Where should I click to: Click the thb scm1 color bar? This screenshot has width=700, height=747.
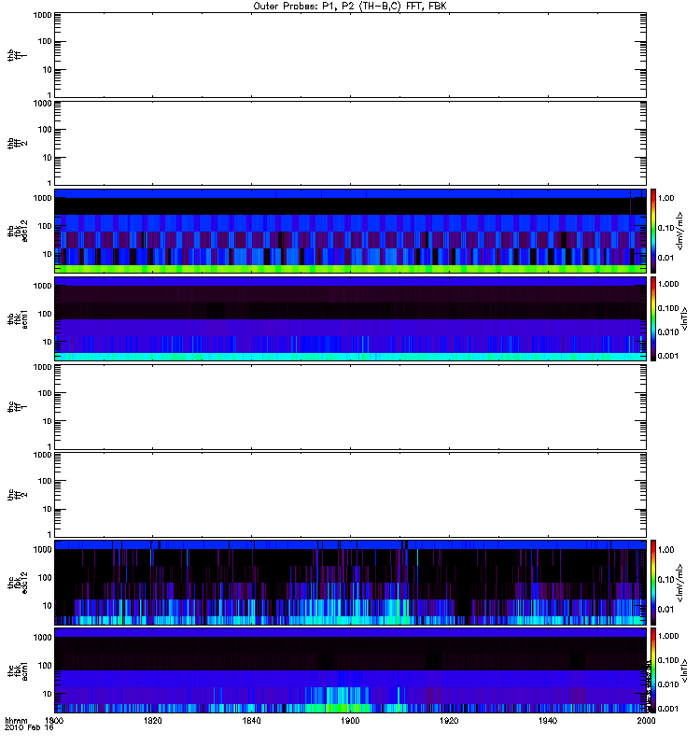653,319
